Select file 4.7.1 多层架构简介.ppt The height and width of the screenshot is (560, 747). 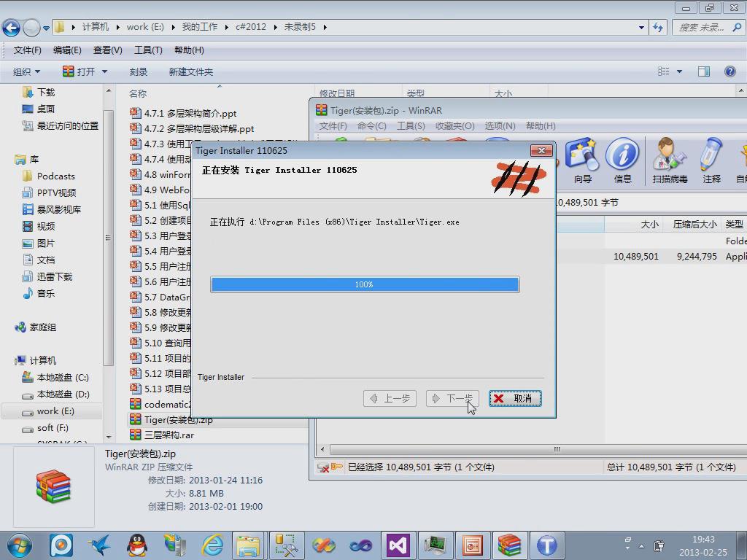pos(183,113)
